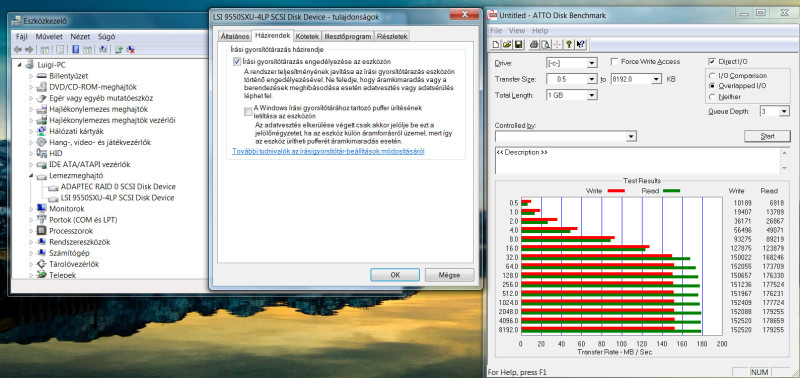Expand the IDE ATA/ATAPI vezérlők node
Viewport: 800px width, 378px height.
tap(31, 165)
